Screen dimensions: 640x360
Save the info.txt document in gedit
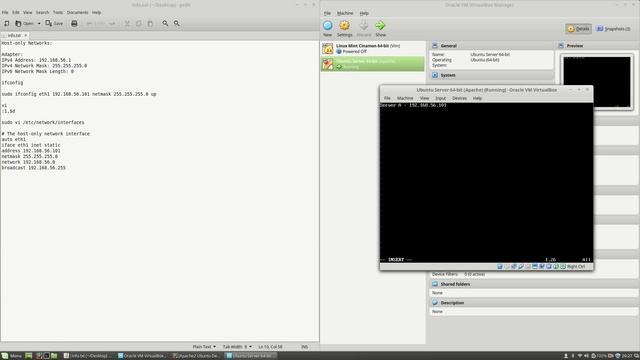pos(54,24)
